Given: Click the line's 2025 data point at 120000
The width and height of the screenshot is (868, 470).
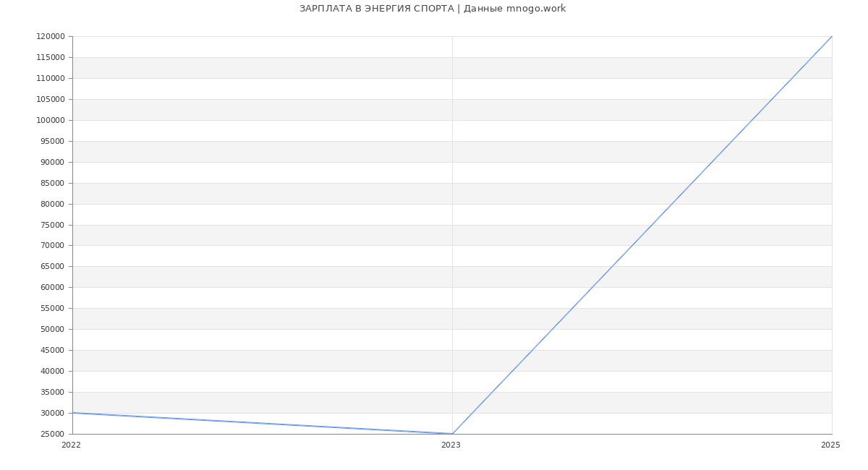Looking at the screenshot, I should coord(832,36).
